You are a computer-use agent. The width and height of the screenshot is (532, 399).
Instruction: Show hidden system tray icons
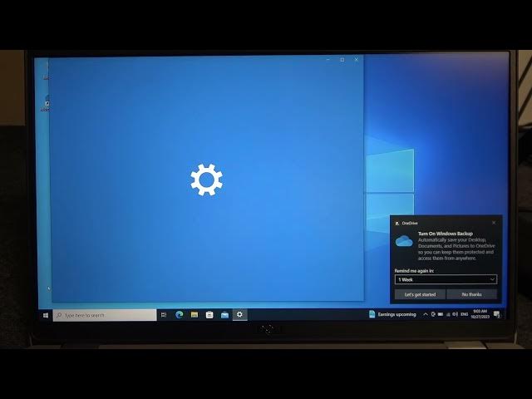pyautogui.click(x=426, y=314)
